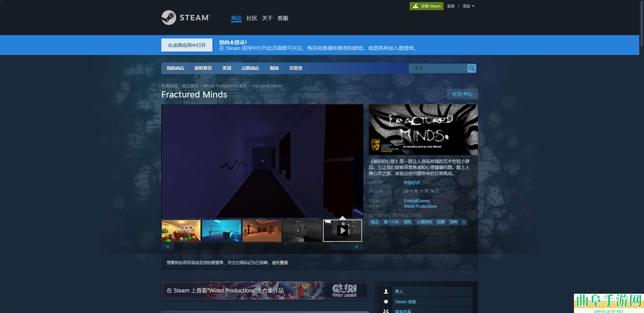This screenshot has width=644, height=313.
Task: Click the 登录 login link at top
Action: click(x=451, y=6)
